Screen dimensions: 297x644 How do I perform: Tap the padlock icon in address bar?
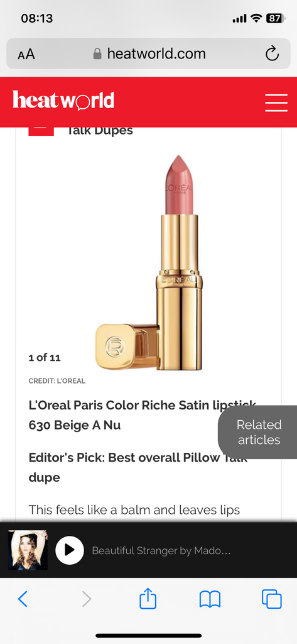[97, 54]
